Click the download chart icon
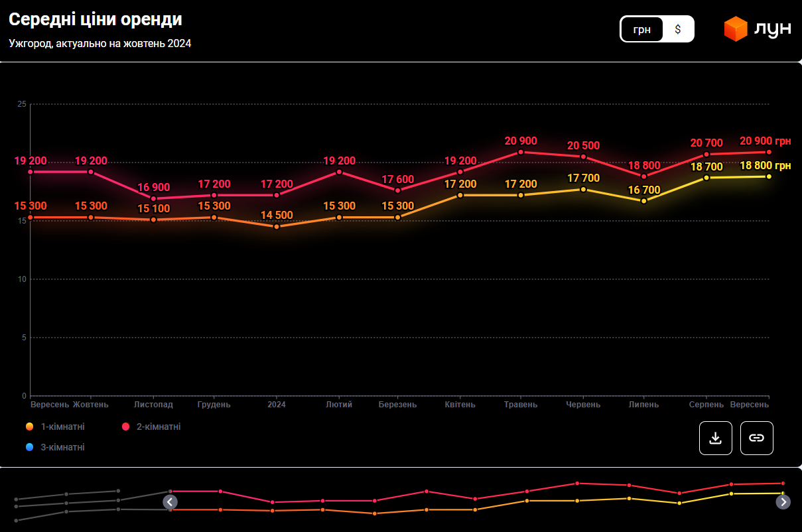802x532 pixels. pyautogui.click(x=715, y=438)
